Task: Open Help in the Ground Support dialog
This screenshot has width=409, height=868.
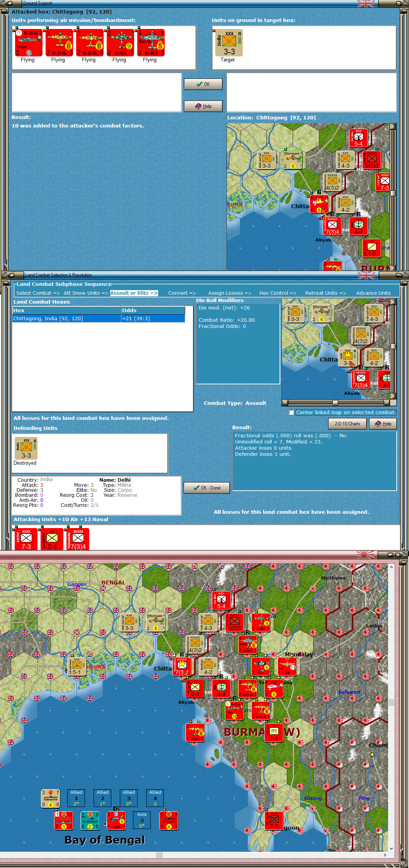Action: click(x=203, y=106)
